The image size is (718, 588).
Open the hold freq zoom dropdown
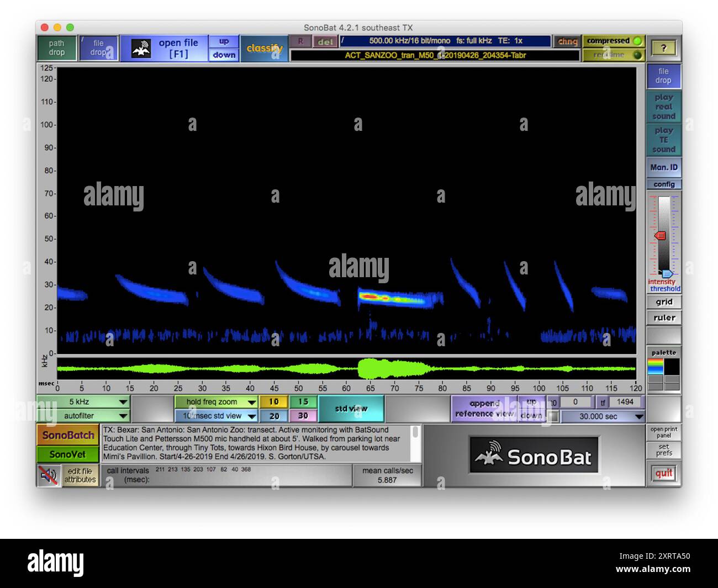[216, 402]
